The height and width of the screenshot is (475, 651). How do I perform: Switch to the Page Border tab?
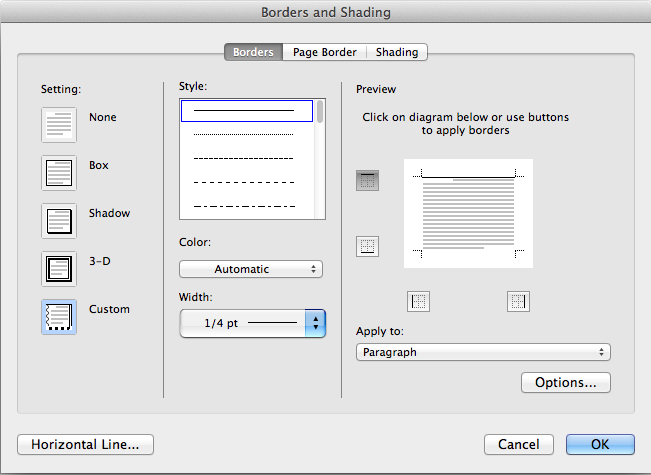point(324,52)
